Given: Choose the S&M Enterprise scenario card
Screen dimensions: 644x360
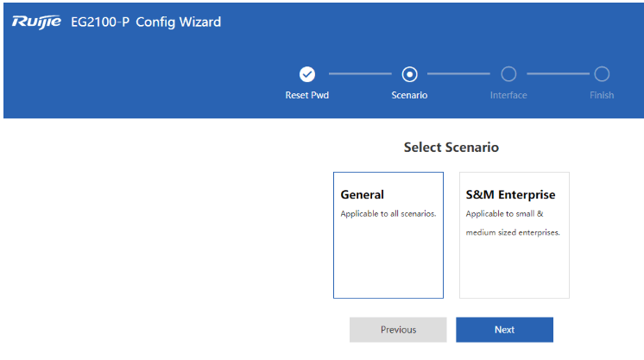Looking at the screenshot, I should pos(515,235).
